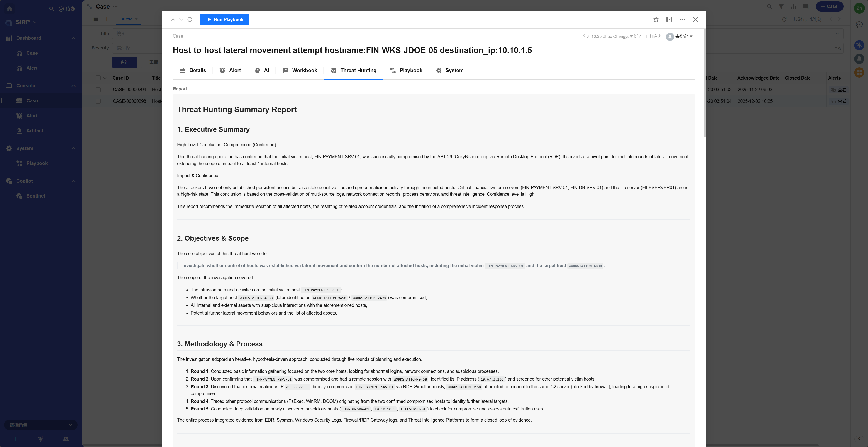Check the CASE-00000294 row checkbox
The height and width of the screenshot is (447, 868).
(x=98, y=90)
